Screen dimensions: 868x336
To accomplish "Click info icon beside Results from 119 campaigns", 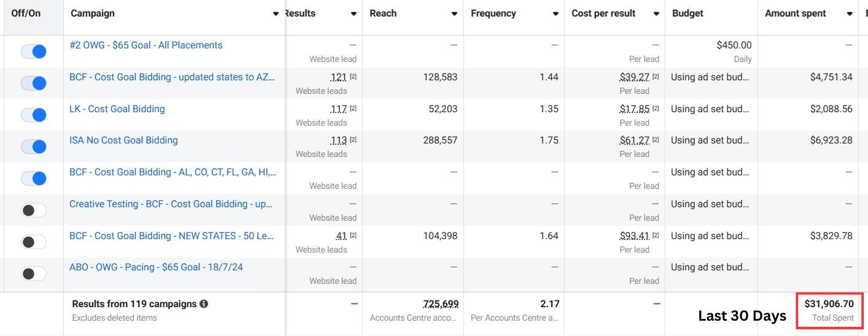I will (x=204, y=304).
